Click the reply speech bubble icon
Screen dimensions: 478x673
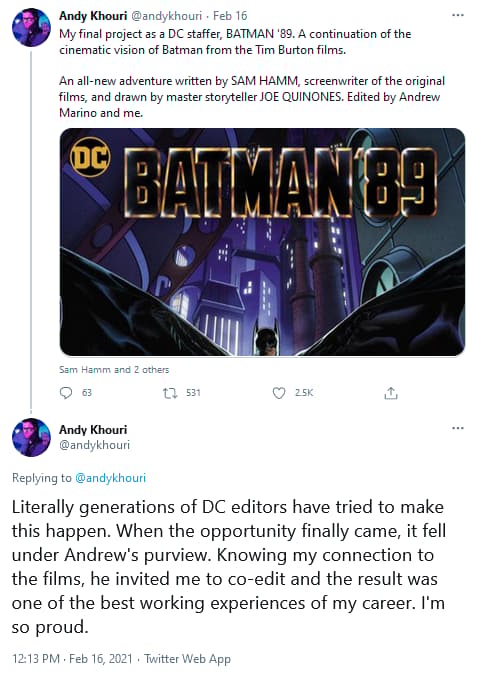coord(66,393)
